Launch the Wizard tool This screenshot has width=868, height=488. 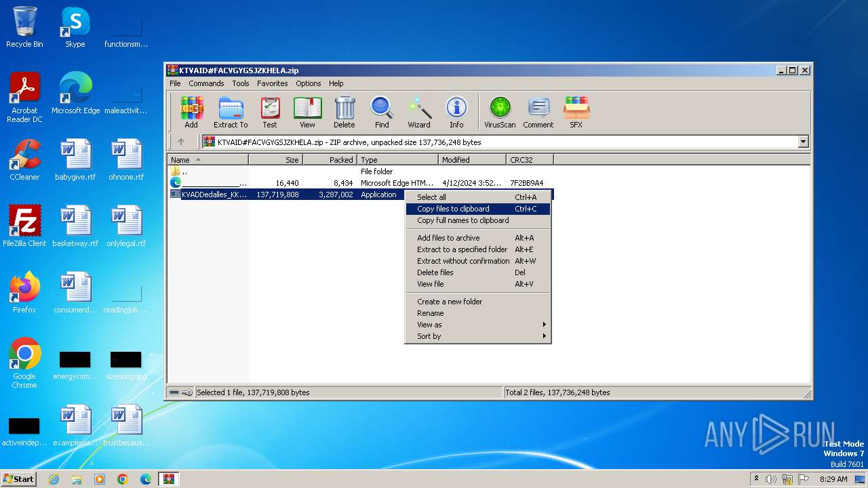point(419,113)
